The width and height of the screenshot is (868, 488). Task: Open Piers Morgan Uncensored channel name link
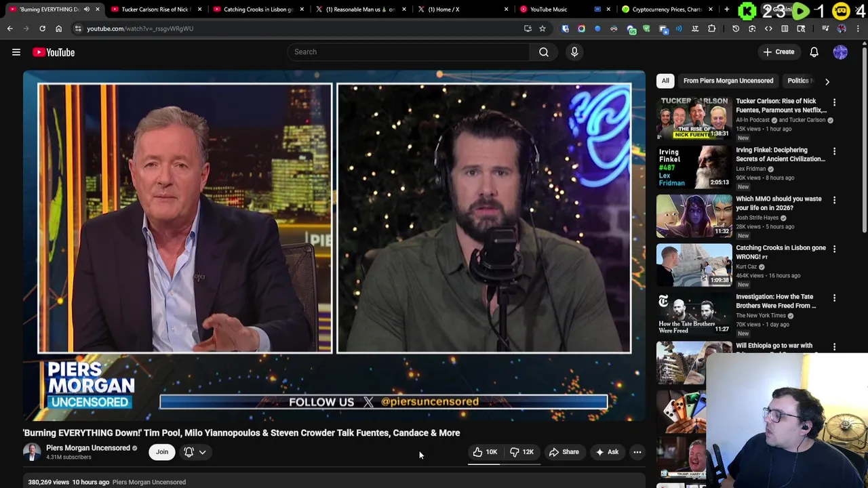[88, 448]
